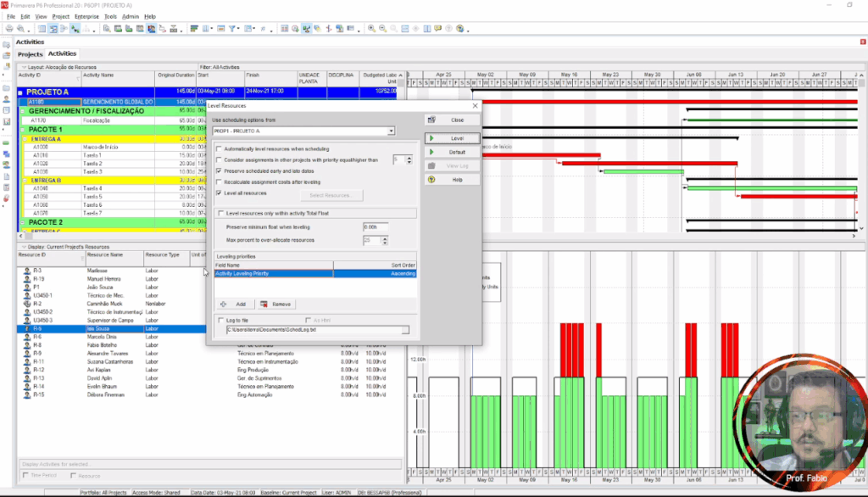
Task: Switch to the Projects tab
Action: [x=31, y=54]
